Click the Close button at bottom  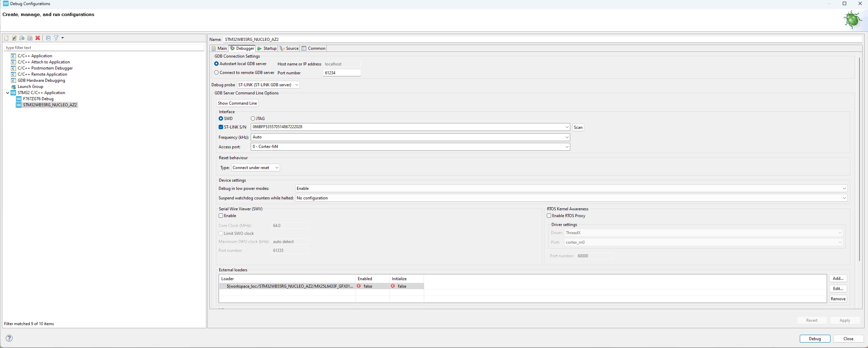(848, 339)
